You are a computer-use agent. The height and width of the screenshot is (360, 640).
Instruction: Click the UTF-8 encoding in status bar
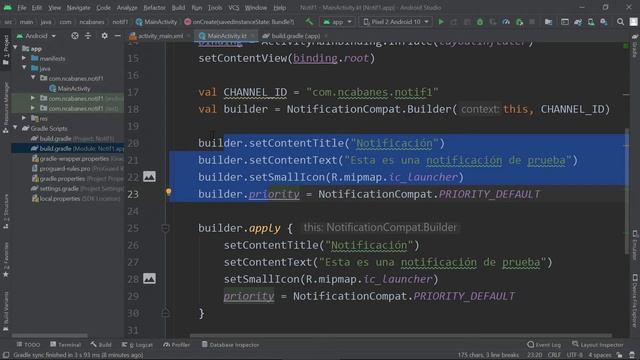click(575, 355)
